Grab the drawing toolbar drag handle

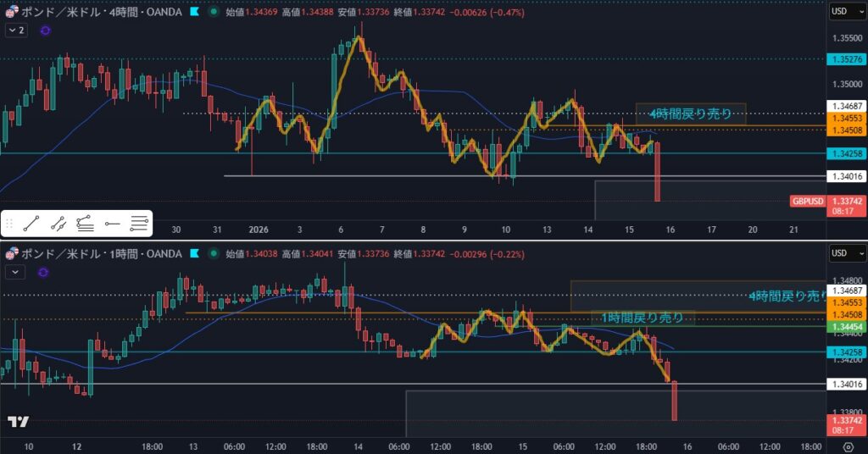(10, 224)
